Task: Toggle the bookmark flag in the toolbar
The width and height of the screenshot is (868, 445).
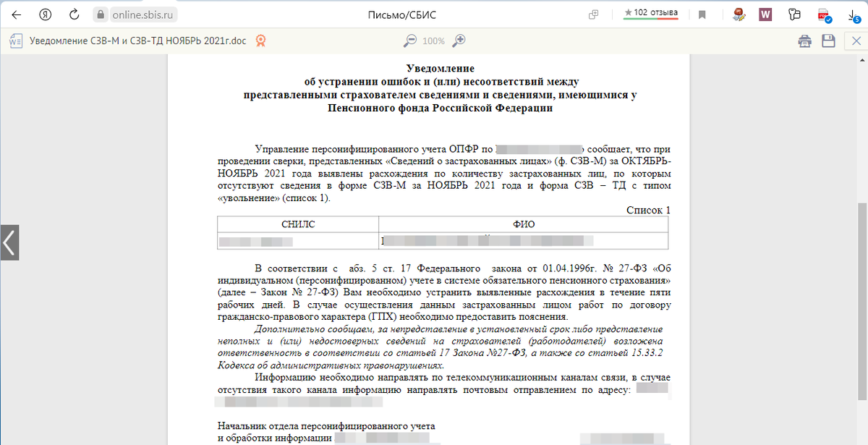Action: (702, 12)
